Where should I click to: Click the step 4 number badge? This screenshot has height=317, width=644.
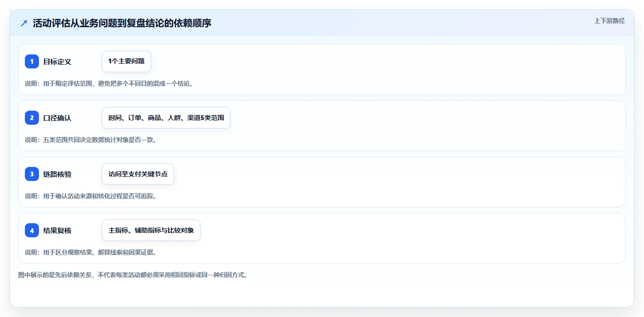coord(32,230)
